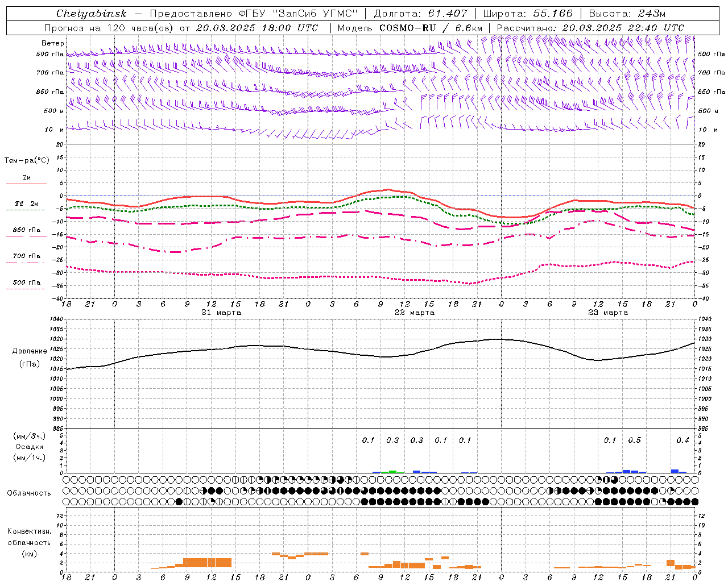The image size is (728, 582).
Task: Click the 'Тем-ра(°C)' temperature panel label
Action: click(x=27, y=161)
